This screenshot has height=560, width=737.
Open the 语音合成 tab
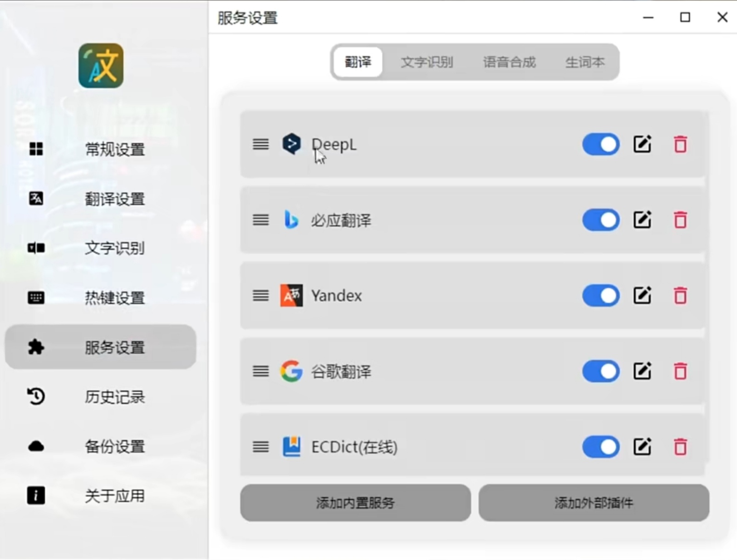(509, 62)
